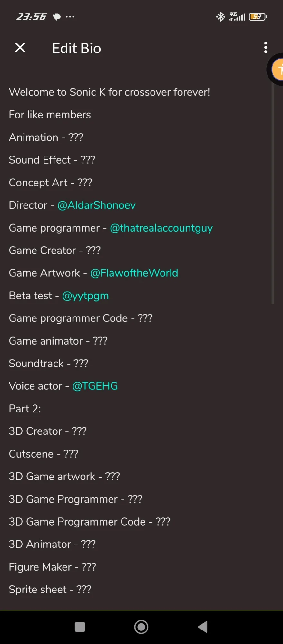Tap the Android back navigation triangle
The image size is (283, 644).
203,627
